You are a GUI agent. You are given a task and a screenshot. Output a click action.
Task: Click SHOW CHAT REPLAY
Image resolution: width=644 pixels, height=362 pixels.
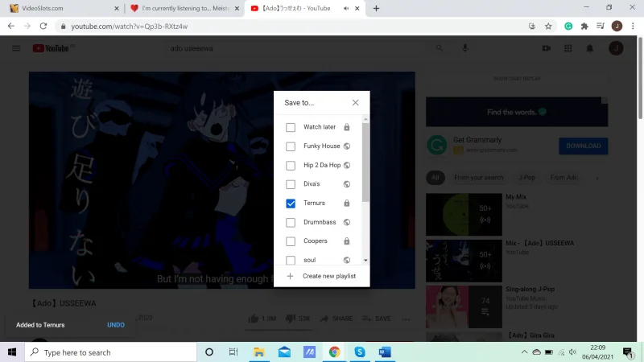point(517,78)
